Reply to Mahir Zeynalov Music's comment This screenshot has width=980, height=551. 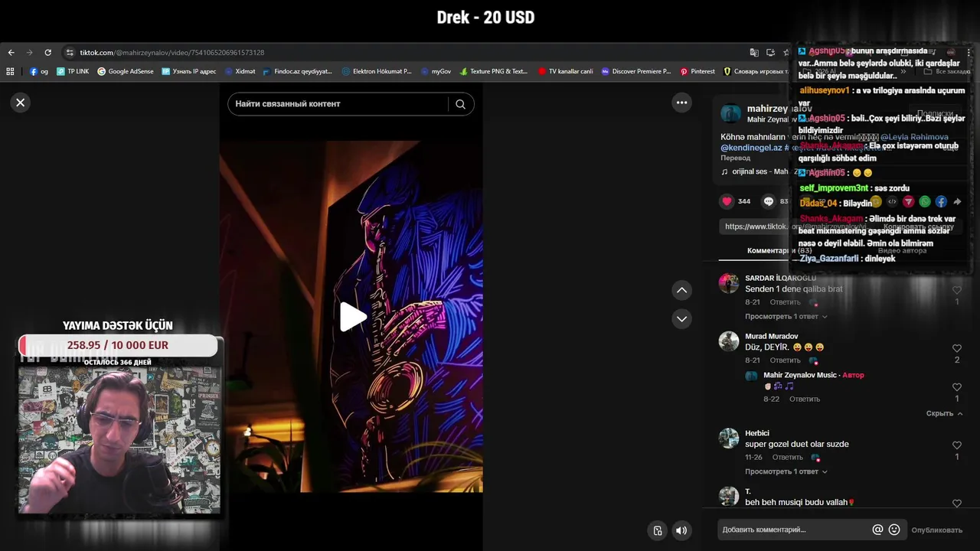point(805,399)
